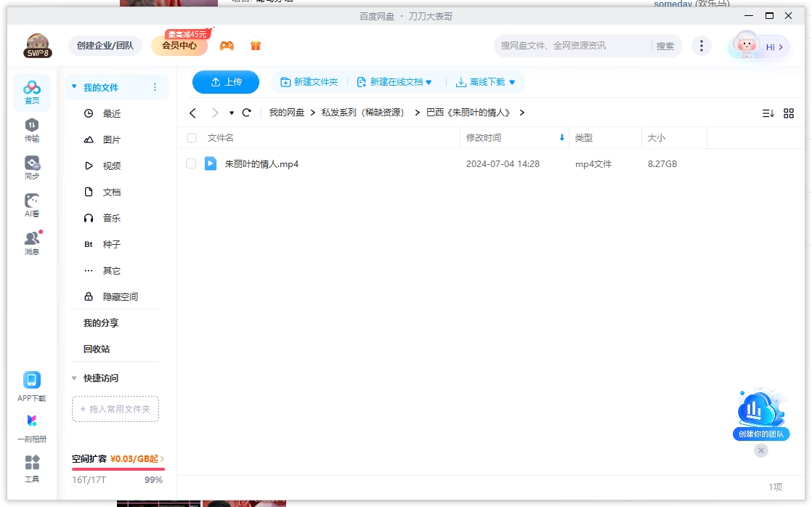
Task: Open the three-dot settings menu icon
Action: (702, 46)
